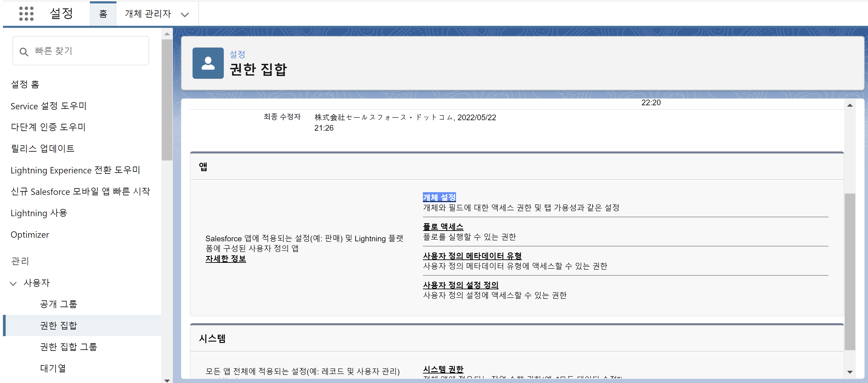Open the 시스템 권한 link
This screenshot has height=383, width=868.
(x=443, y=369)
